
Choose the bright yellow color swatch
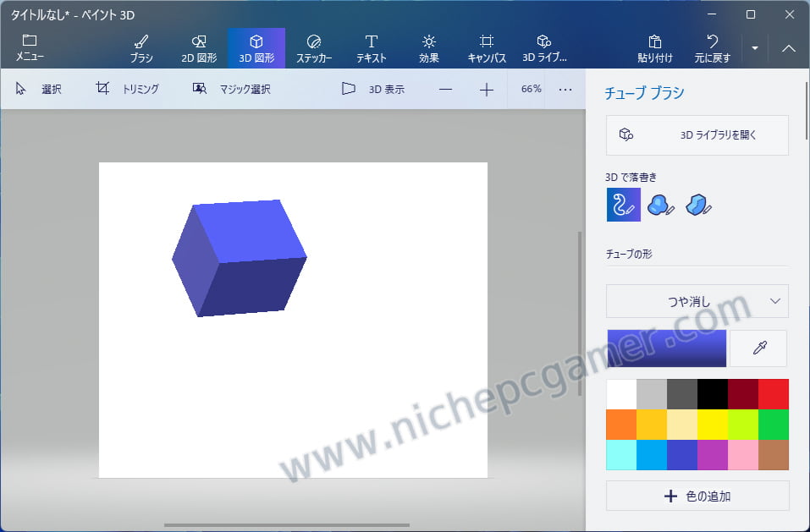(x=713, y=425)
